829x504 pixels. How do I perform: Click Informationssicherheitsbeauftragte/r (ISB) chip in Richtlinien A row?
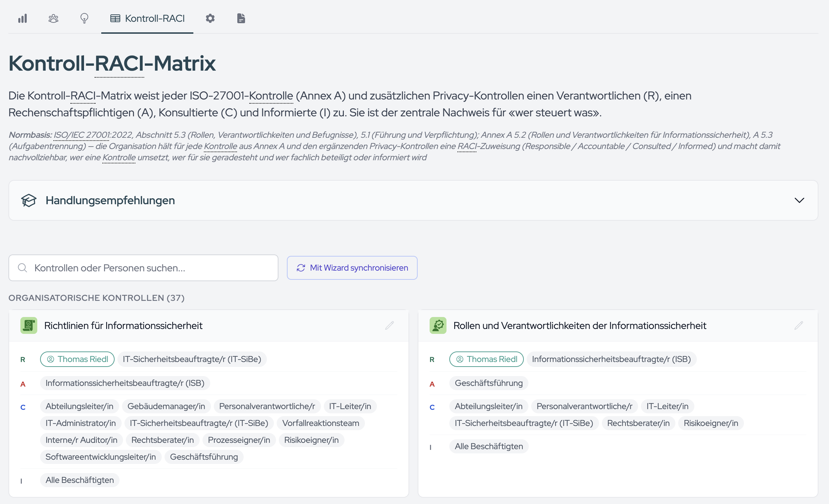pyautogui.click(x=125, y=383)
